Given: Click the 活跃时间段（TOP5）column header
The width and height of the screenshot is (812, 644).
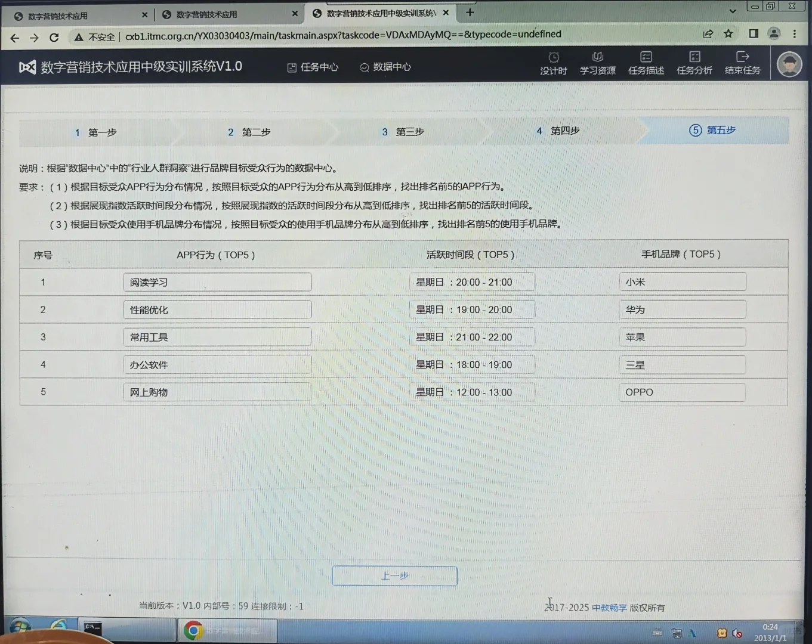Looking at the screenshot, I should coord(470,254).
